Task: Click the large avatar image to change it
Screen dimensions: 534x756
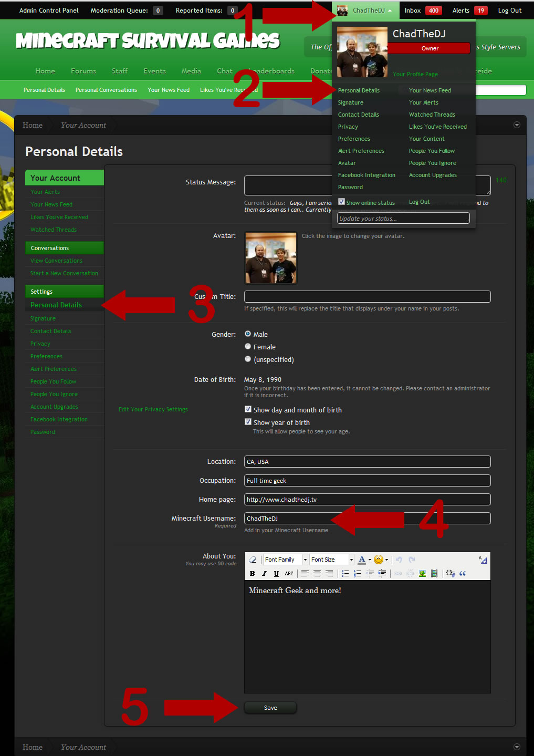Action: point(271,258)
